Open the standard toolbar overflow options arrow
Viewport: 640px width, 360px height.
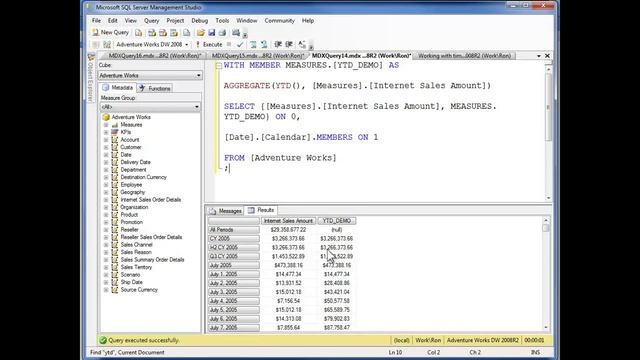click(x=245, y=34)
